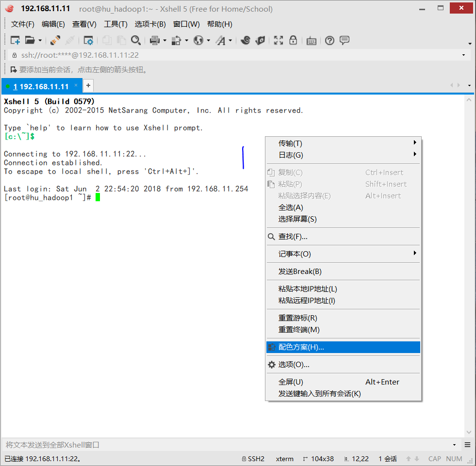Expand the Print dropdown arrow
The width and height of the screenshot is (476, 466).
165,40
